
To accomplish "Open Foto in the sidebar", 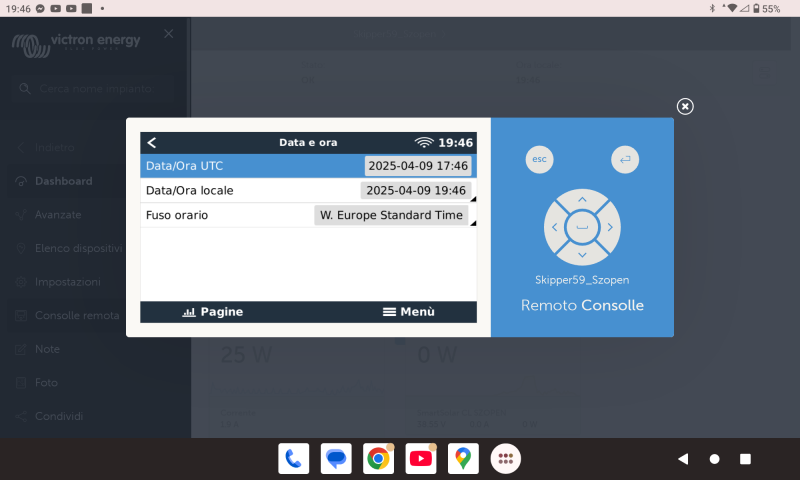I will (46, 383).
